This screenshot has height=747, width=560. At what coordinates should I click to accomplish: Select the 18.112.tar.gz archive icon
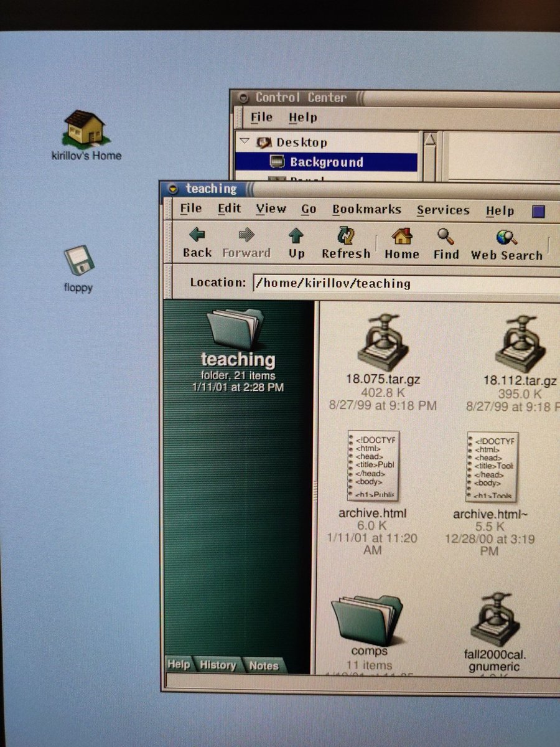pyautogui.click(x=520, y=344)
